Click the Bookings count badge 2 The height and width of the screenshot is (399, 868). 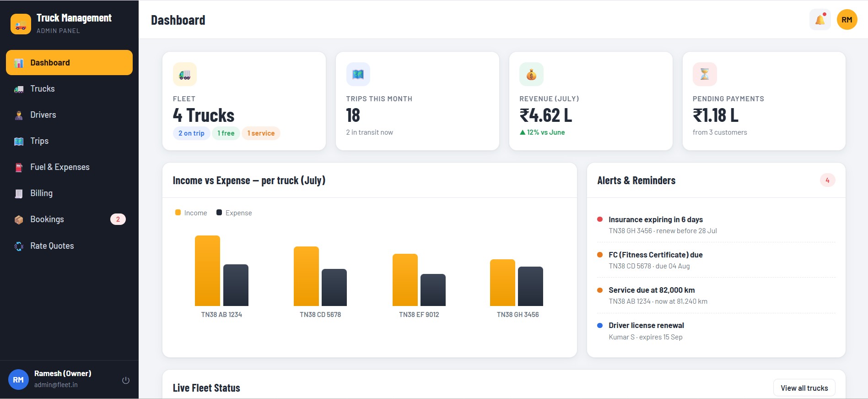coord(118,219)
